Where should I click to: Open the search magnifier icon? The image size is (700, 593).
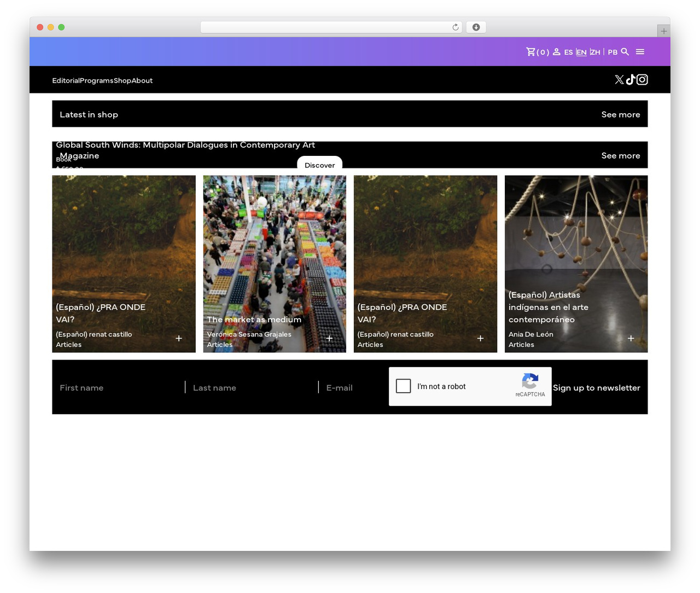tap(625, 51)
